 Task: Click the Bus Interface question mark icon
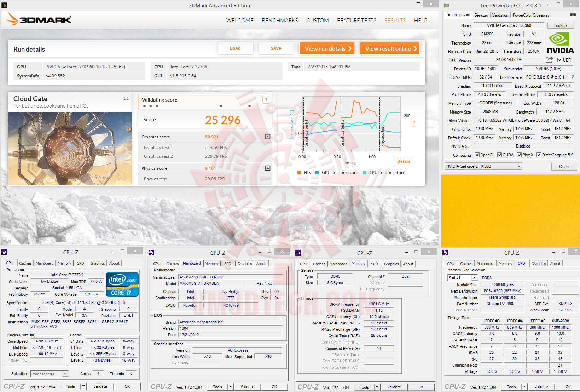(573, 77)
